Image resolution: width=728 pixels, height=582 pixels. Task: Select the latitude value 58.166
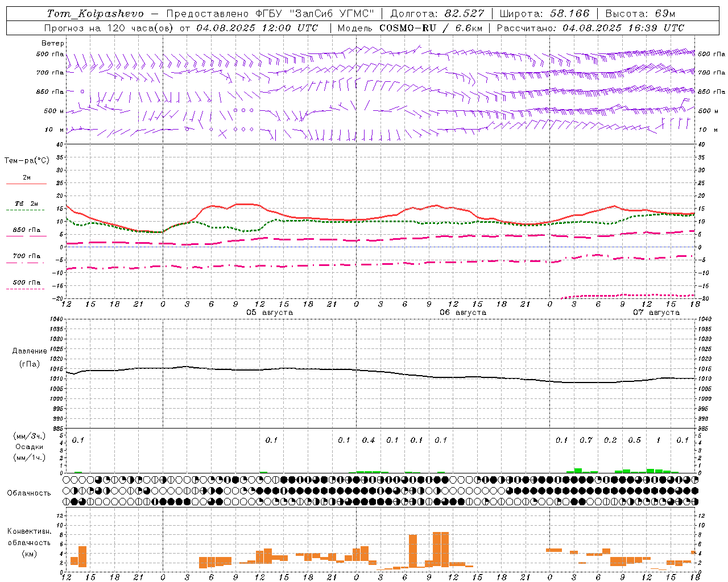570,14
